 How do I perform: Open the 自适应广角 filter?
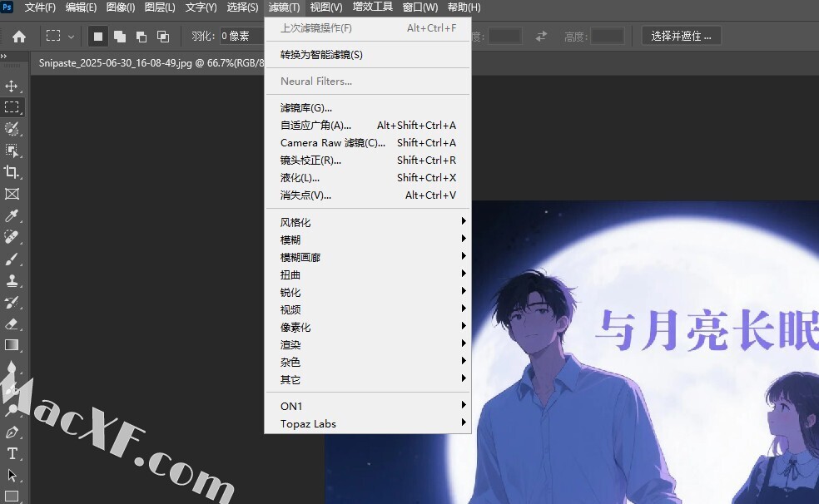368,126
